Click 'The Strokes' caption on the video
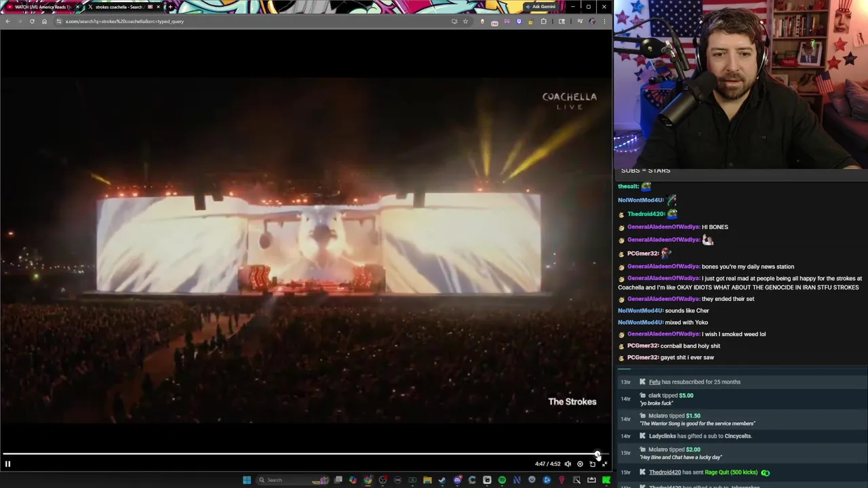 pyautogui.click(x=572, y=401)
